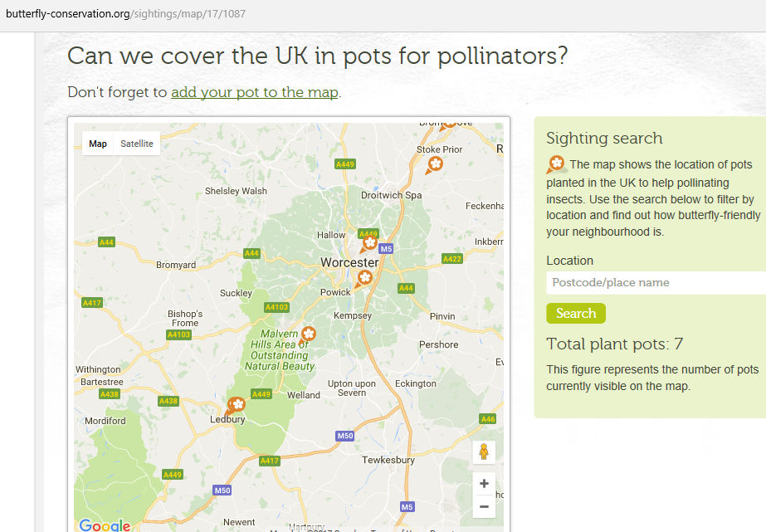Click the partially visible pot marker near Bromsgrove

pos(448,123)
